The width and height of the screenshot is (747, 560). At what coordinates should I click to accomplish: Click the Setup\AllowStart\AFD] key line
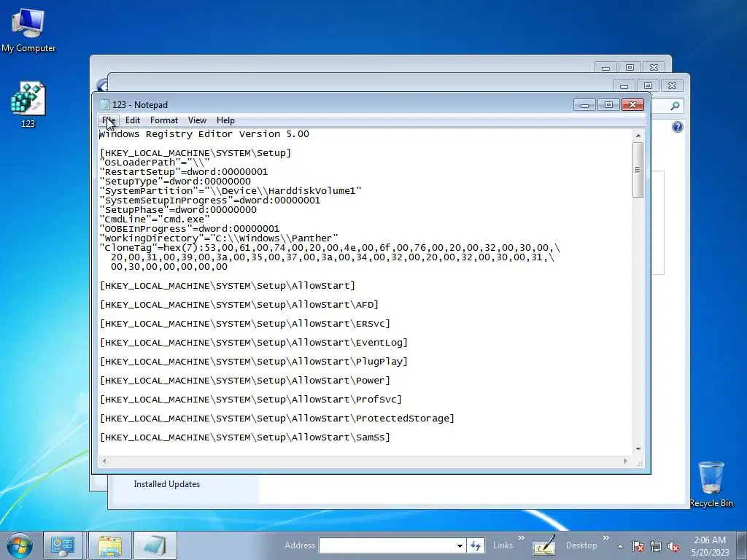click(x=239, y=305)
